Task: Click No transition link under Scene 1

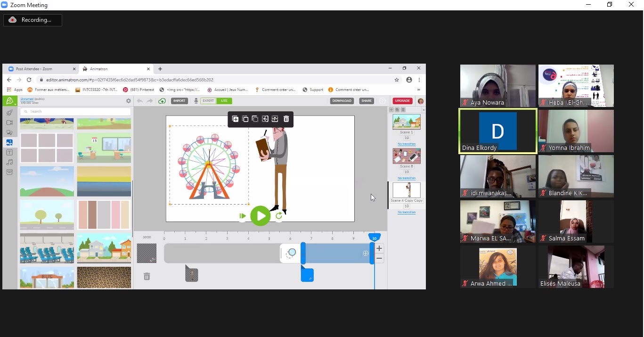Action: coord(406,144)
